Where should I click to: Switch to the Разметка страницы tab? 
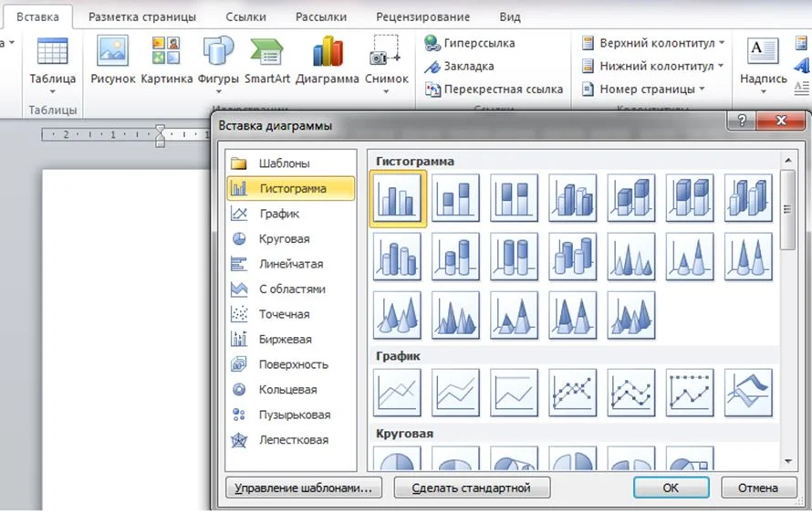141,16
